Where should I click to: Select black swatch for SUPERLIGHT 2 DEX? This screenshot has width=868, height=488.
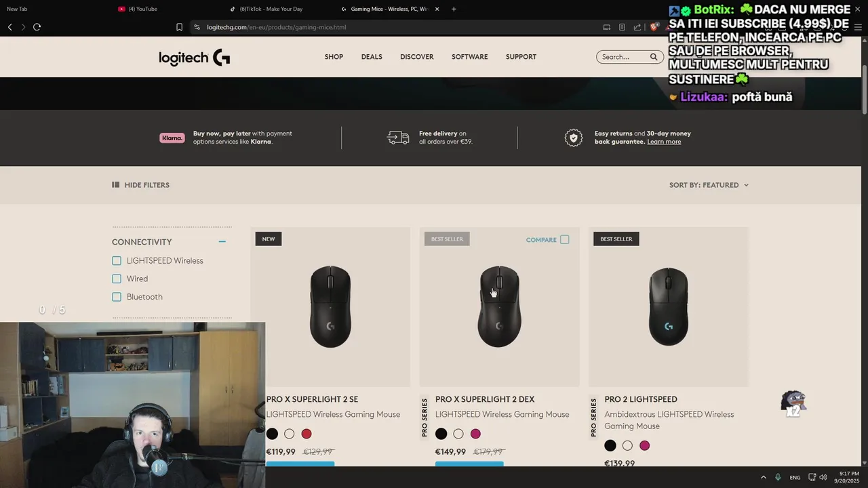pos(441,434)
